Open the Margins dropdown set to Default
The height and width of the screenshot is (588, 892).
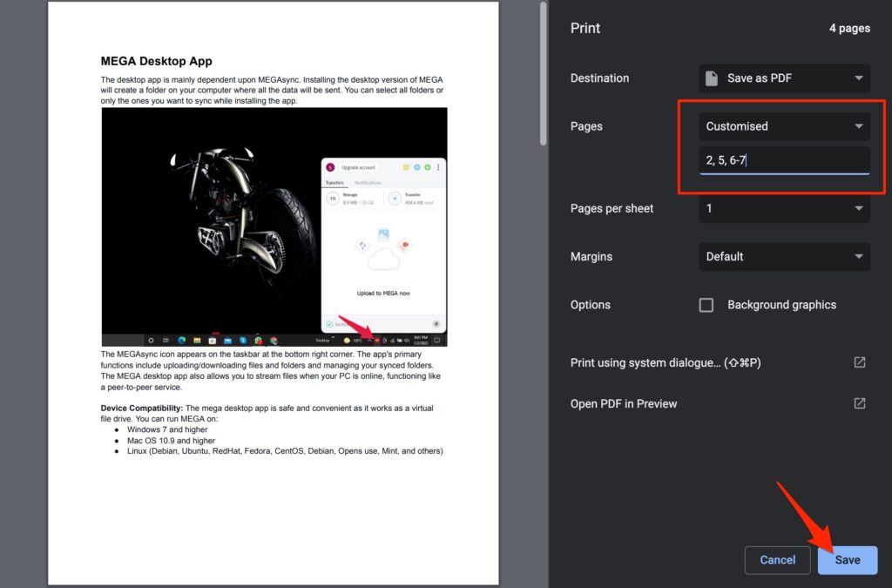(x=784, y=256)
